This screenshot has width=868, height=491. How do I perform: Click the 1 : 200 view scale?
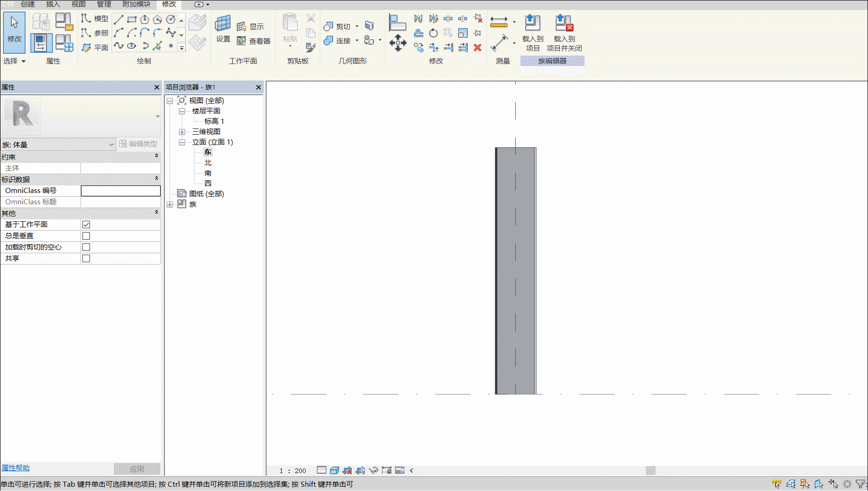(292, 471)
